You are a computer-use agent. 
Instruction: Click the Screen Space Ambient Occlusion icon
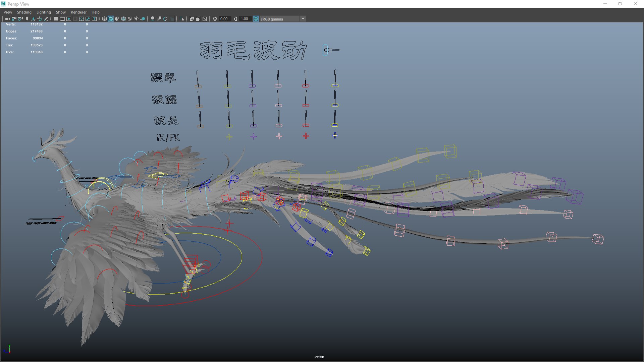coord(152,19)
